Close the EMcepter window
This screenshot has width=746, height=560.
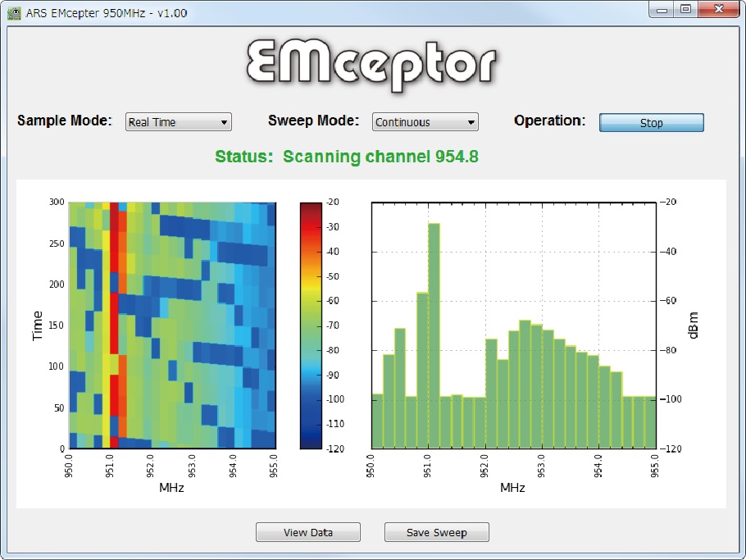coord(719,10)
